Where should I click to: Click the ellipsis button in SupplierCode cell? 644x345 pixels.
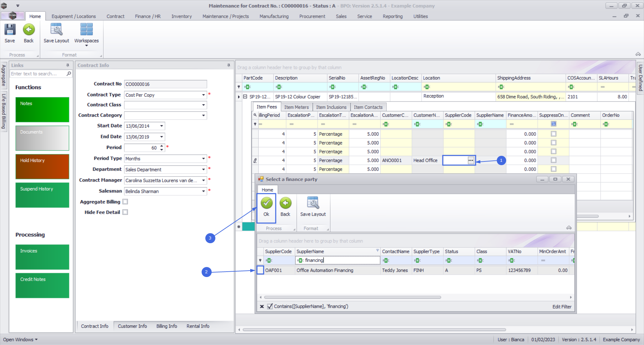(471, 160)
